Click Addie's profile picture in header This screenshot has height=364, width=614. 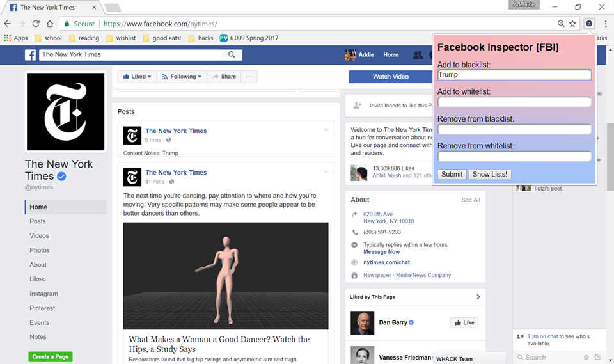[350, 55]
